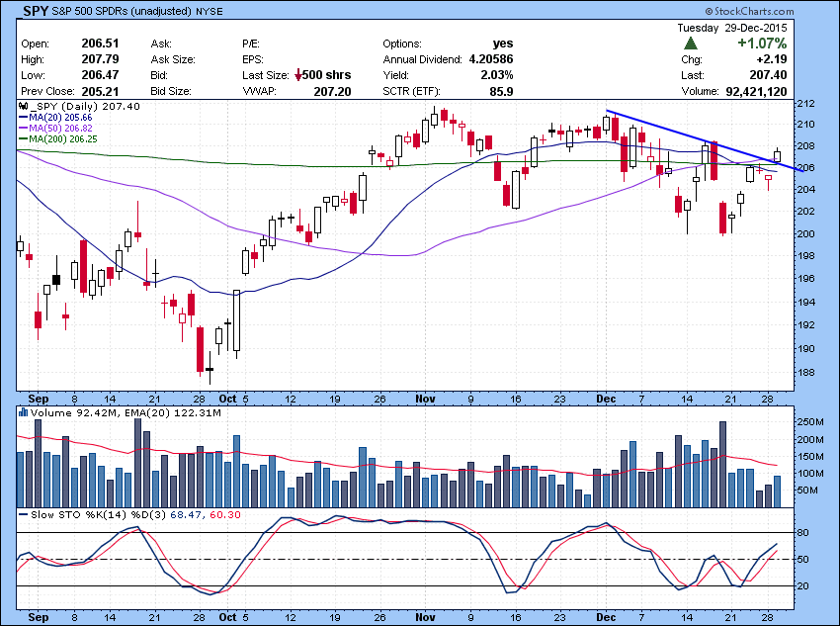Viewport: 840px width, 626px height.
Task: Click the Low value 206.47
Action: point(100,75)
